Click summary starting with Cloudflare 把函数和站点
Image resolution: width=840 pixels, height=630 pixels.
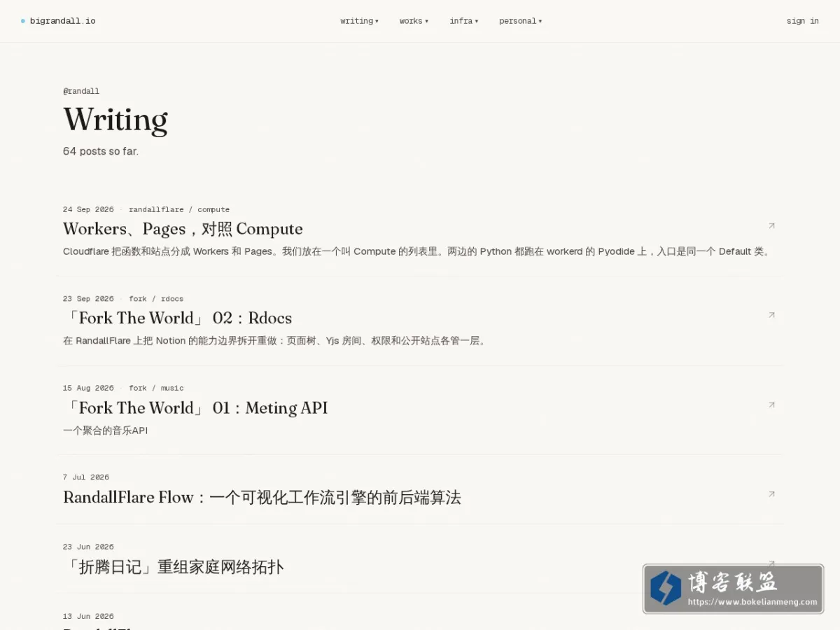tap(418, 251)
